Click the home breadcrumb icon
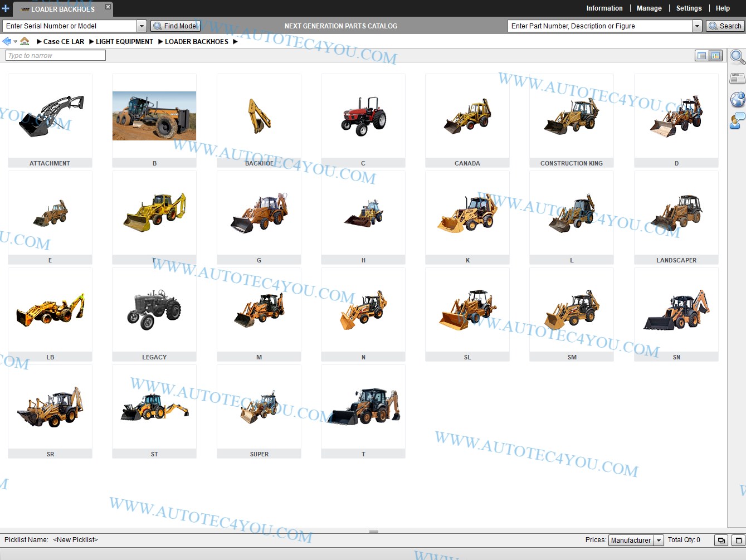 pos(25,41)
